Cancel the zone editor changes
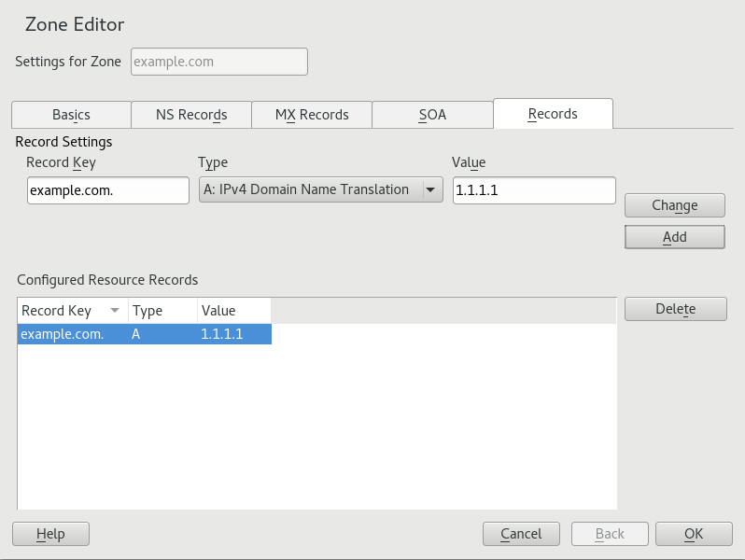This screenshot has height=560, width=745. coord(521,534)
